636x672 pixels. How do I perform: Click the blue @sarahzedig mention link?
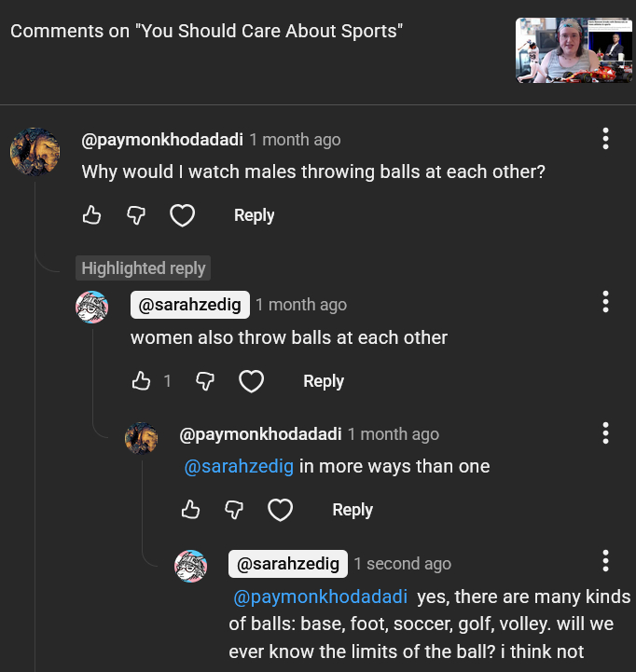coord(239,466)
